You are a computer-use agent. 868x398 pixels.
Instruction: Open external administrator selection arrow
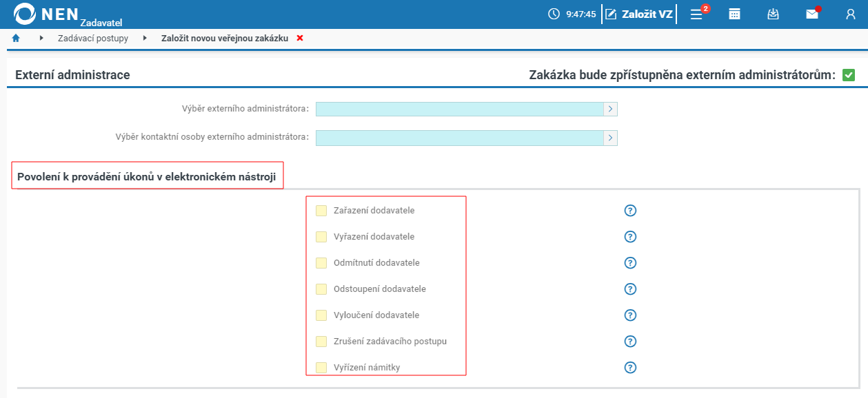610,109
